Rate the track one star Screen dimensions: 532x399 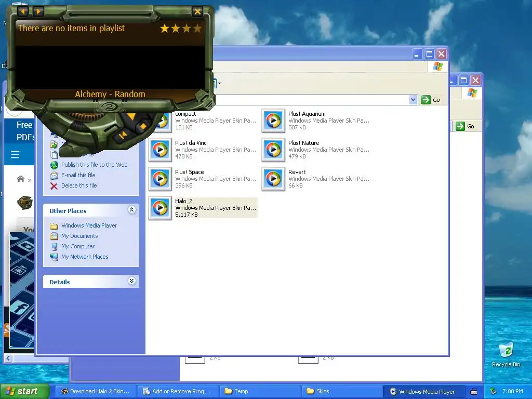pos(165,28)
